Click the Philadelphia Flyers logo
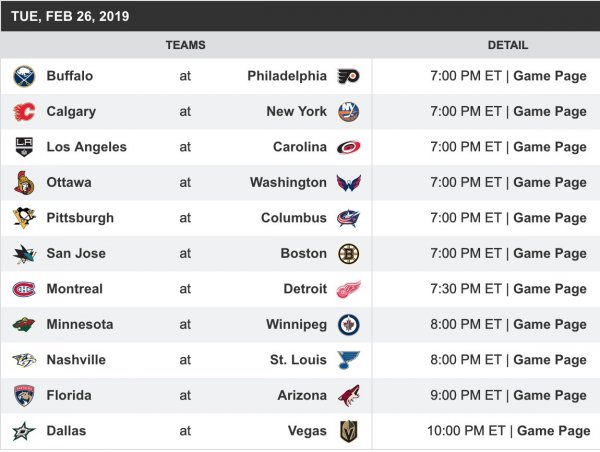 (x=348, y=76)
